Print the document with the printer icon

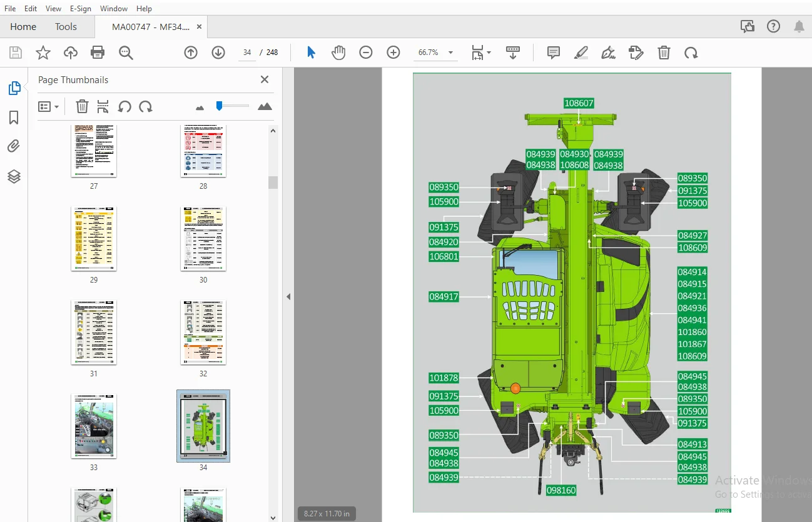pos(98,53)
